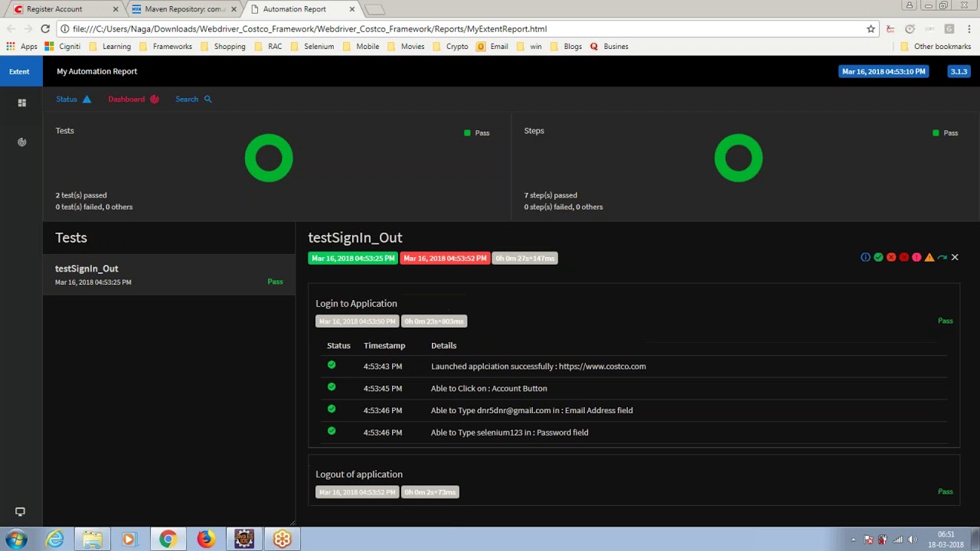Open the Email bookmark

coord(492,46)
